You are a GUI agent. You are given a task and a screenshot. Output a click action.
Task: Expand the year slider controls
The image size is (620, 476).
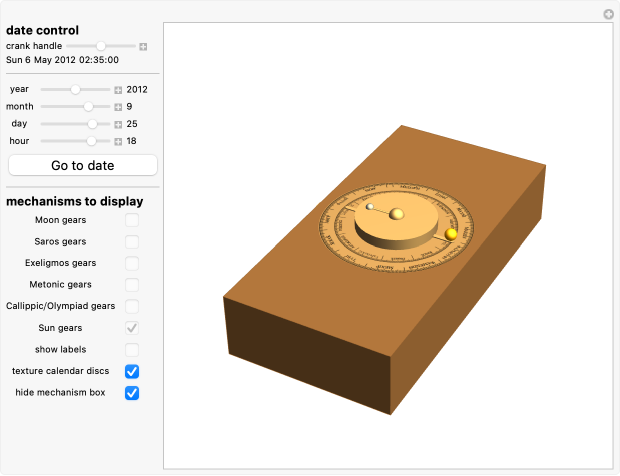pos(118,90)
